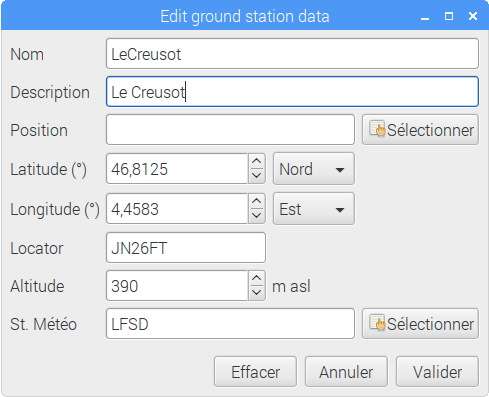
Task: Decrease Latitude with the down arrow
Action: 256,176
